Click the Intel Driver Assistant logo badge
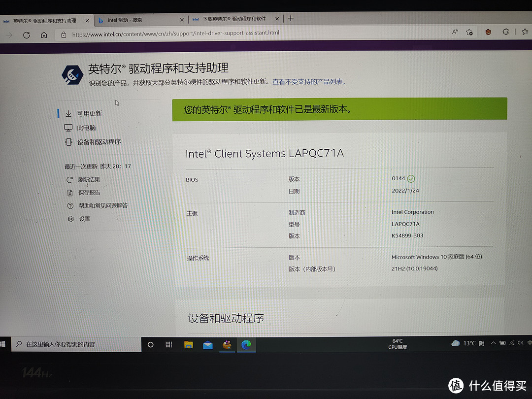This screenshot has height=399, width=532. 72,74
